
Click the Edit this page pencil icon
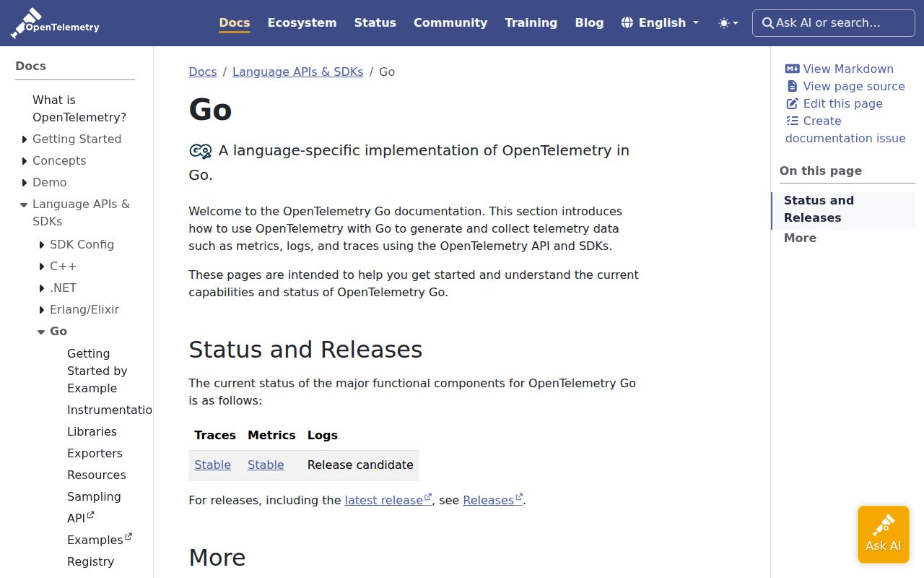[793, 103]
